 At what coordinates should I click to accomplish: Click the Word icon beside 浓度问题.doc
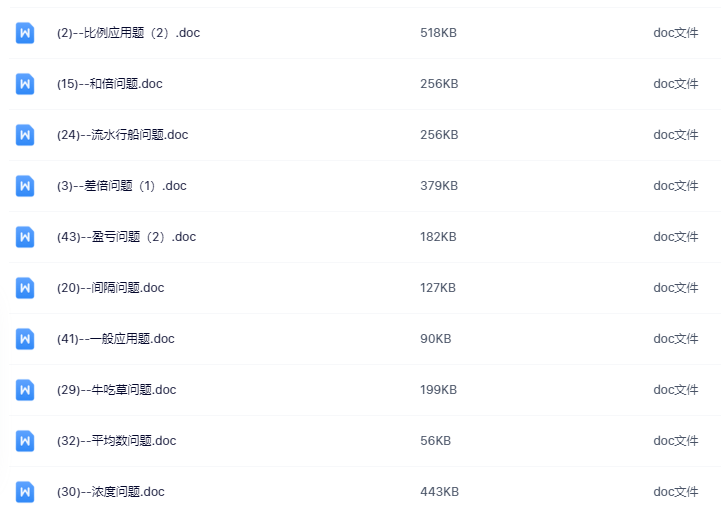[x=25, y=492]
